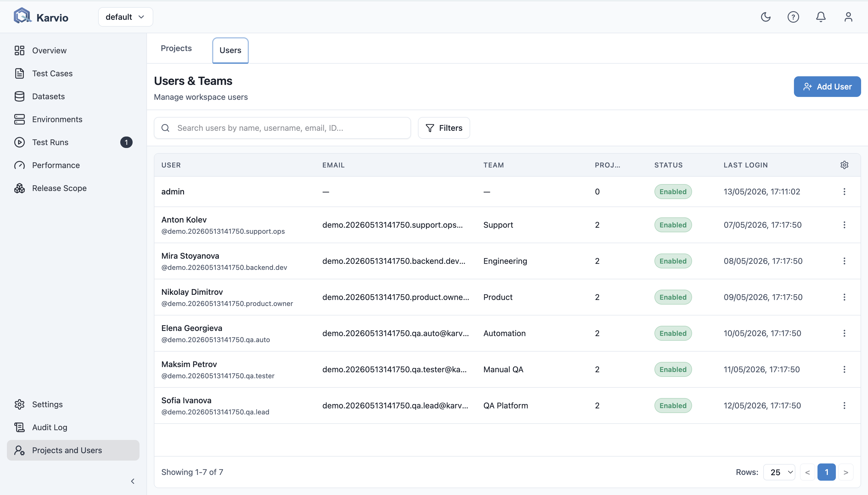
Task: Click the Engineering team cell
Action: tap(505, 261)
